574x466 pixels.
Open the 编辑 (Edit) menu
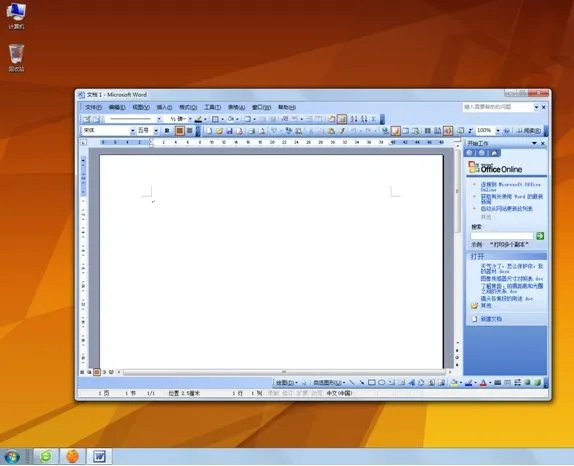(x=117, y=107)
